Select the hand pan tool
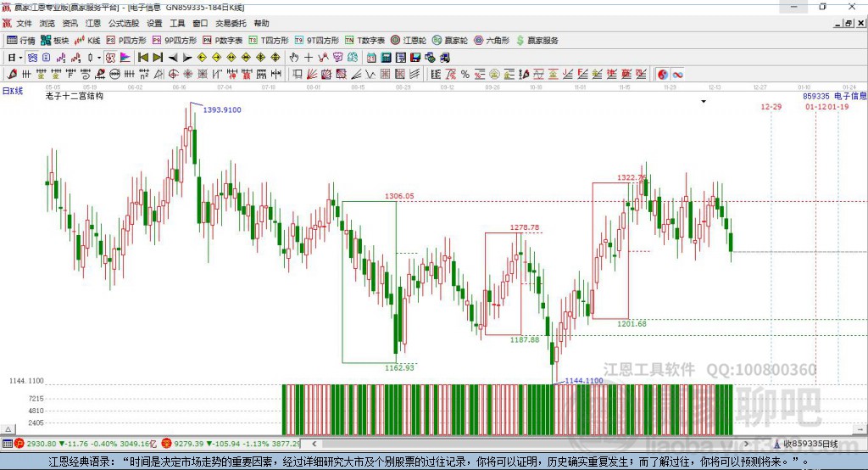The width and height of the screenshot is (868, 470). [293, 58]
